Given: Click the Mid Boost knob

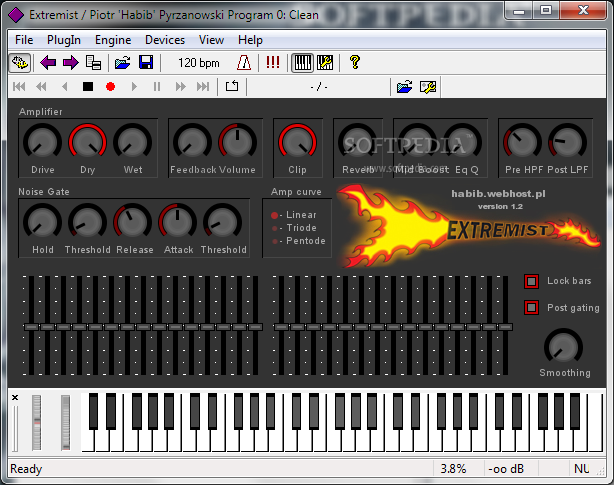Looking at the screenshot, I should (417, 142).
